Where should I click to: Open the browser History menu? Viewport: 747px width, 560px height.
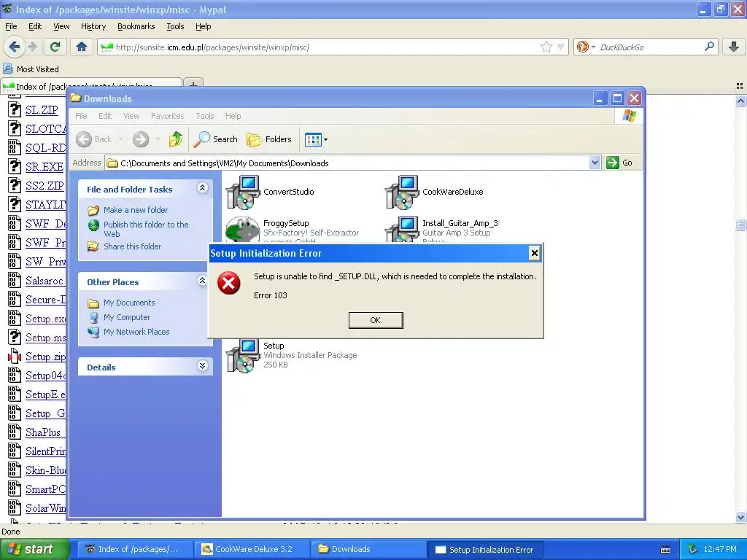point(93,26)
